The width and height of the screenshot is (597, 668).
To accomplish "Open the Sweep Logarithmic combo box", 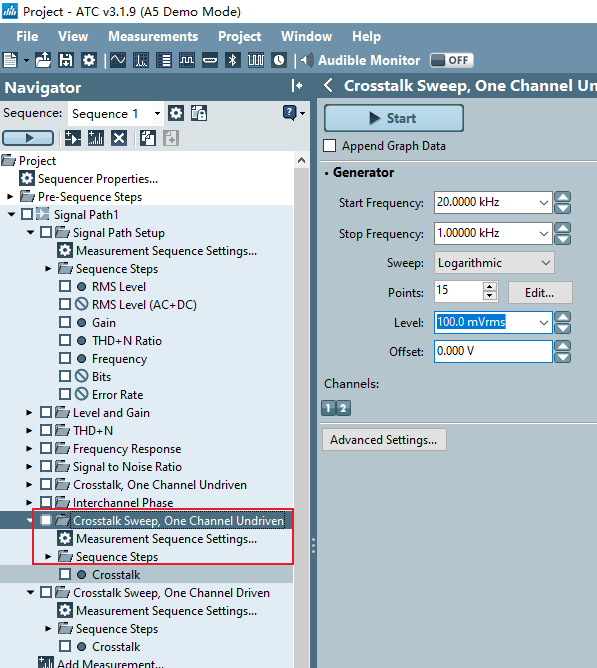I will click(x=494, y=262).
